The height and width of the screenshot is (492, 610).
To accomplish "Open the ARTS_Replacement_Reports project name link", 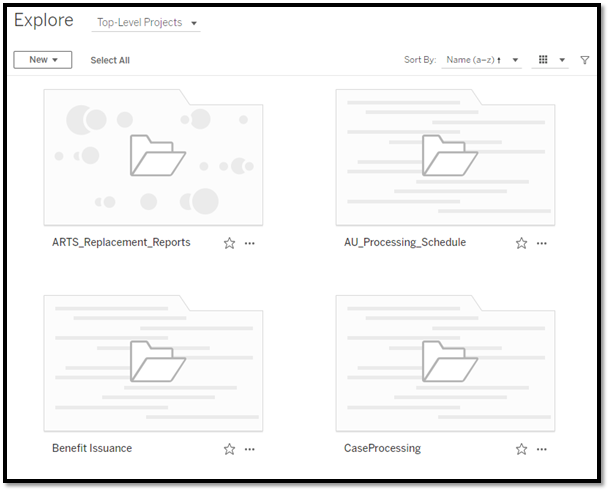I will pos(121,242).
